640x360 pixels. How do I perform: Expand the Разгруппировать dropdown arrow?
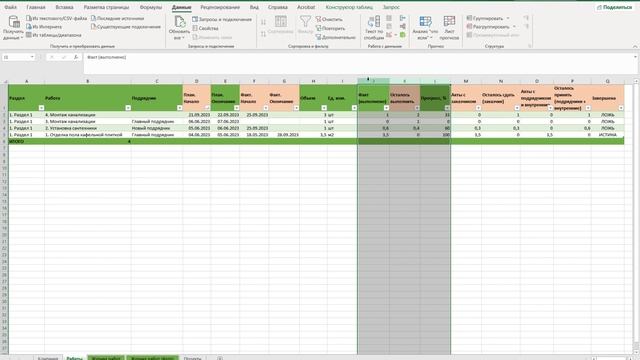(514, 27)
